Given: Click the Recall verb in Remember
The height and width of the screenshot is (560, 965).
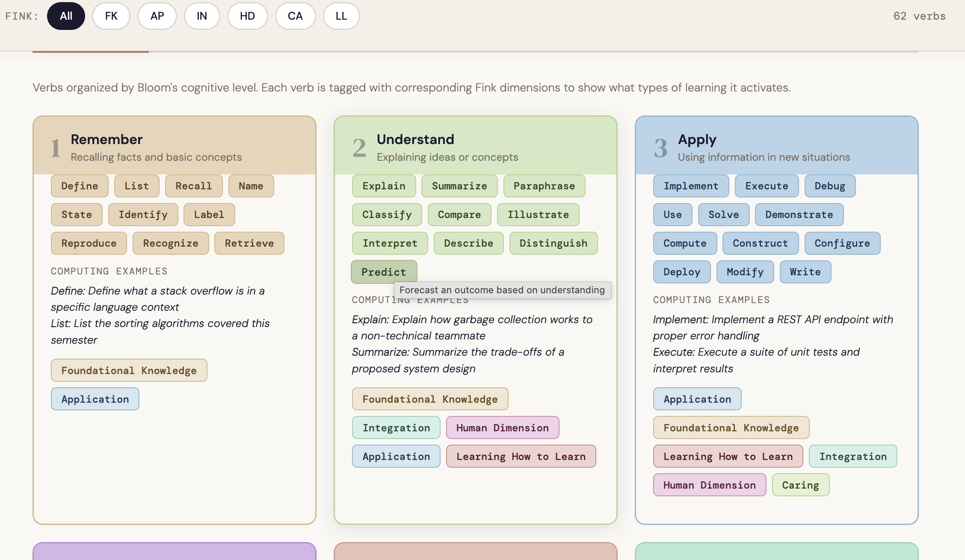Looking at the screenshot, I should [193, 186].
